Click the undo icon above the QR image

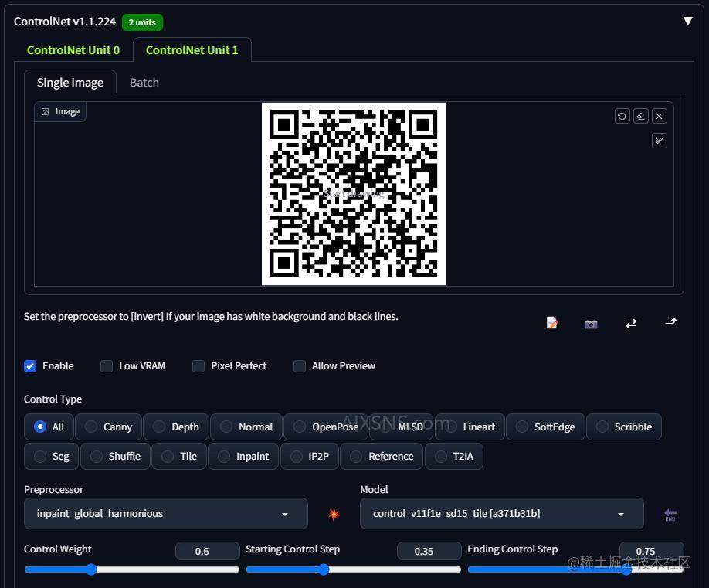622,116
